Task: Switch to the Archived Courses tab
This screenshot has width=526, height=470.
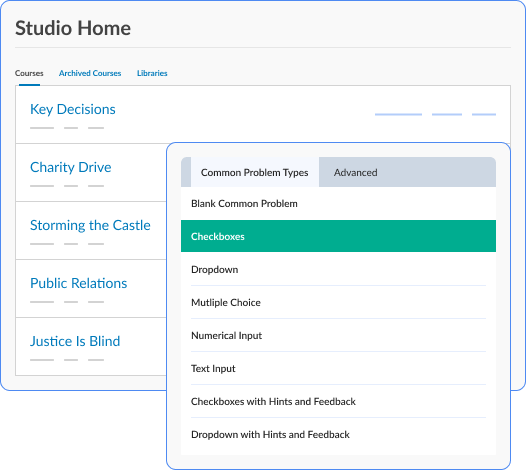Action: coord(90,73)
